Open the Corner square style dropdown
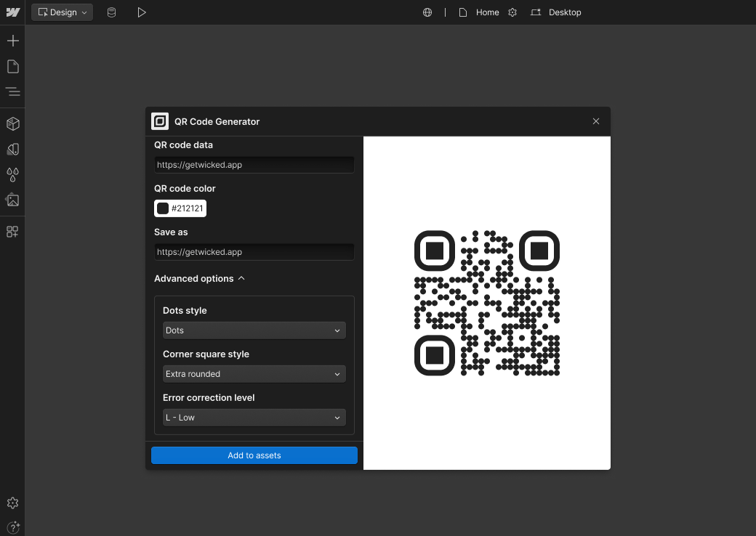The image size is (756, 536). pos(254,374)
